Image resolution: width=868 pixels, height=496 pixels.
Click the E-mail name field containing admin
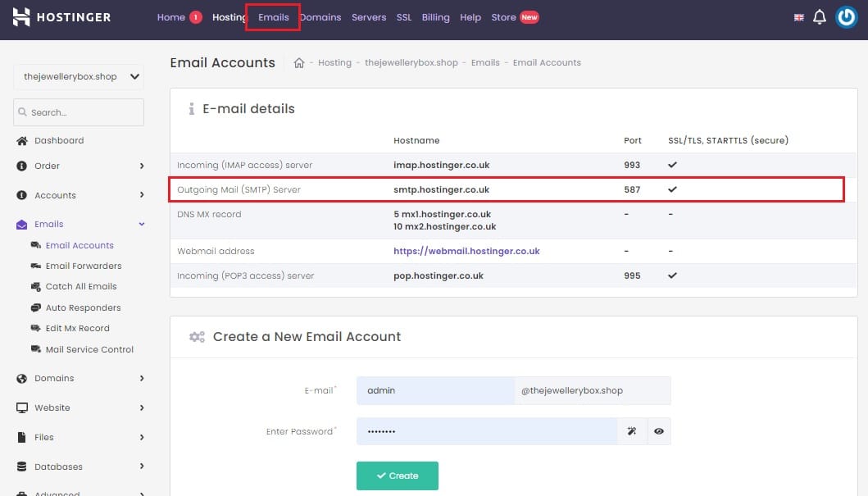pyautogui.click(x=436, y=390)
